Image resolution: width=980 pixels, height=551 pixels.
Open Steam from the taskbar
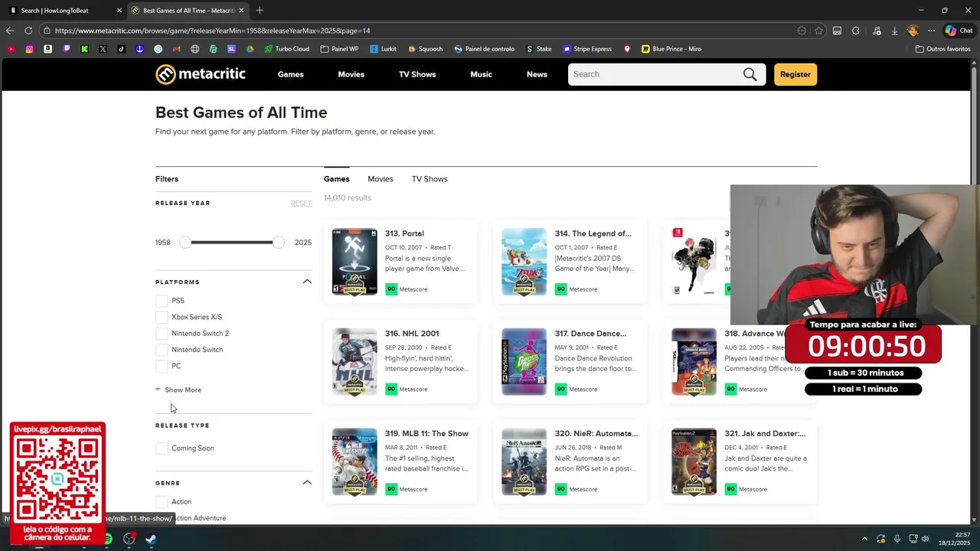click(x=151, y=539)
